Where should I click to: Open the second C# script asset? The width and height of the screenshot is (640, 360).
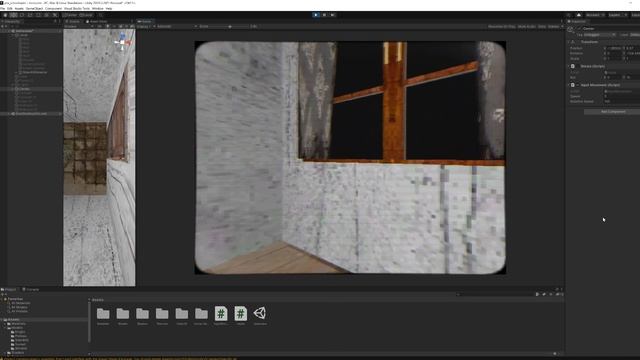click(x=240, y=313)
